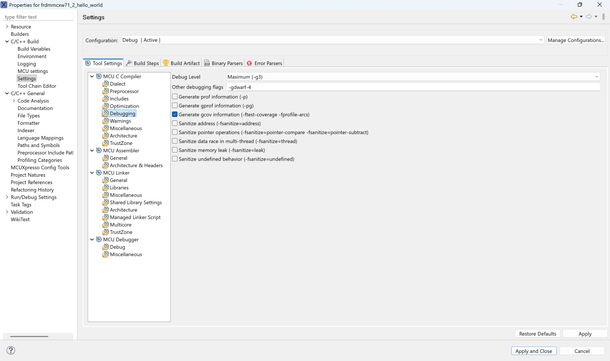Collapse the MCU C Compiler tree node
Image resolution: width=610 pixels, height=361 pixels.
tap(92, 77)
